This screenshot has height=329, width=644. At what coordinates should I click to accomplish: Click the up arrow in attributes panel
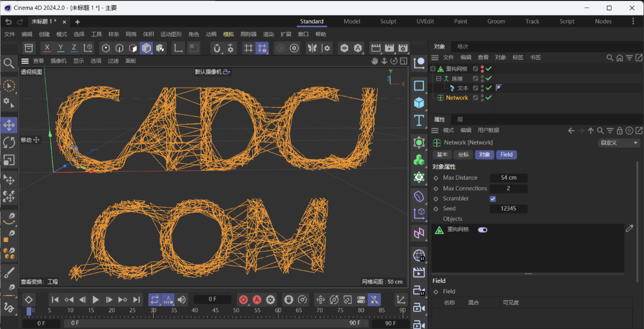[591, 130]
